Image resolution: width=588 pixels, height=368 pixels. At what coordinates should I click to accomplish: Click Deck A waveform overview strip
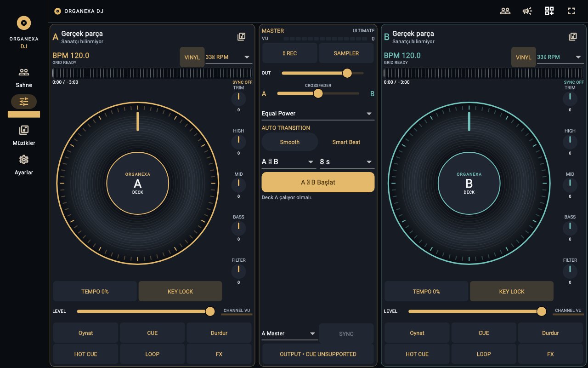[x=152, y=73]
